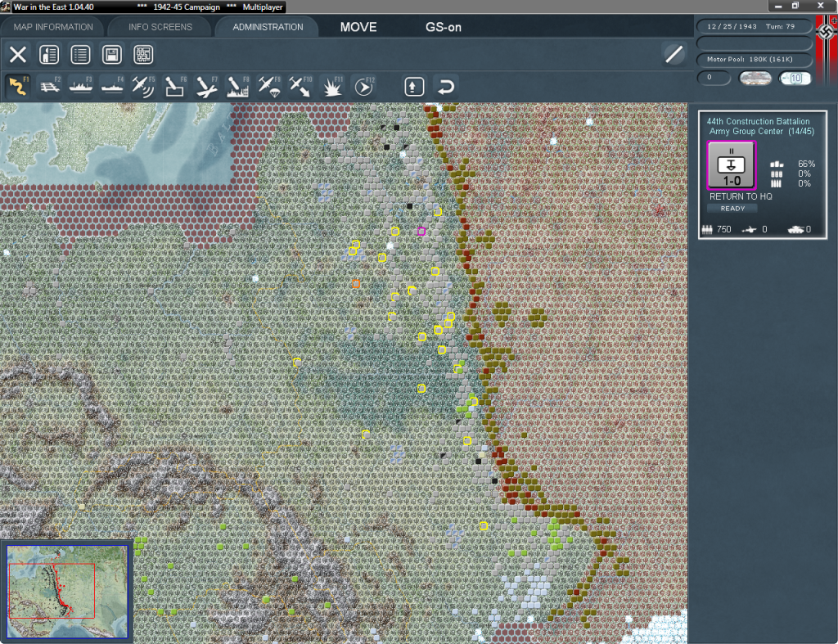This screenshot has height=644, width=838.
Task: Select the F10 Air transfer mode icon
Action: point(300,87)
